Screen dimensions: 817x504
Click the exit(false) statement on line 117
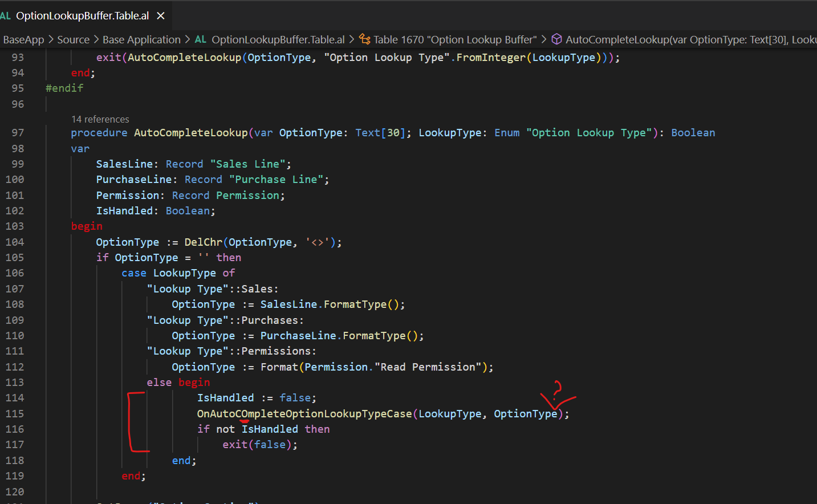coord(259,444)
